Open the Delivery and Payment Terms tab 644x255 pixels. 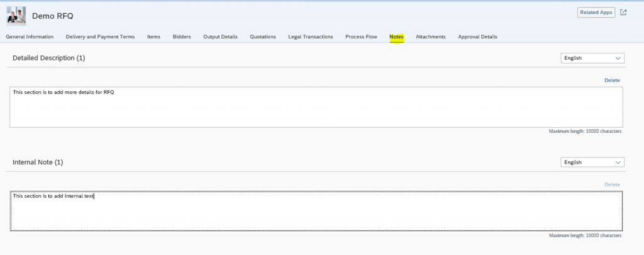click(x=100, y=37)
